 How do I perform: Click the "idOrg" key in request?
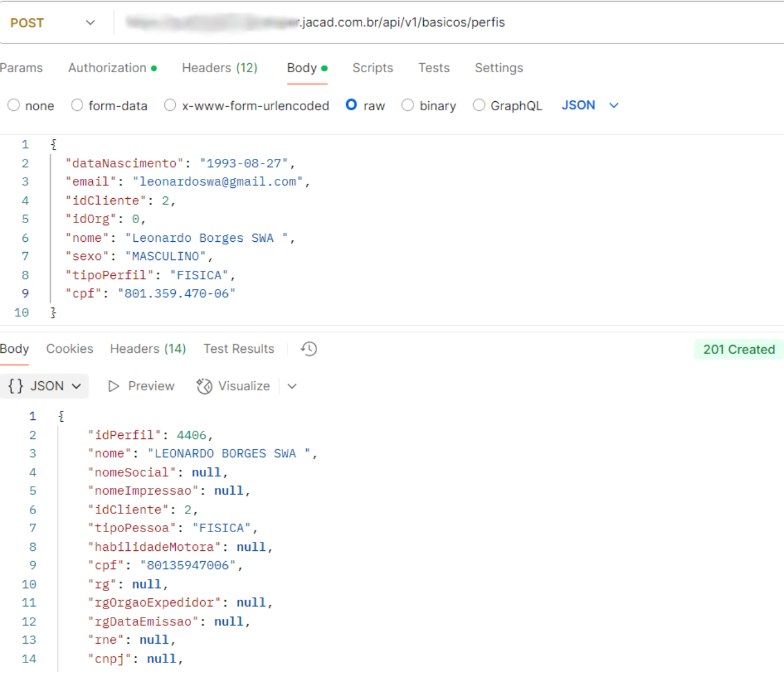tap(91, 219)
